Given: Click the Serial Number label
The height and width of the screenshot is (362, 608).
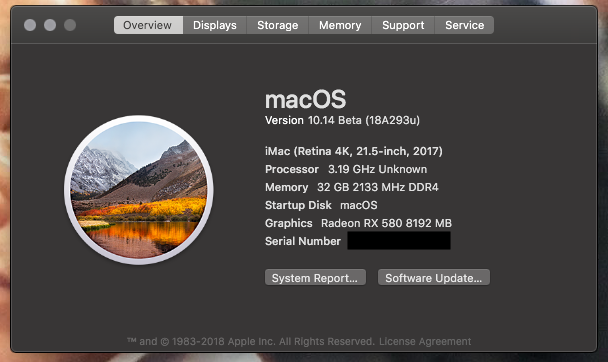Looking at the screenshot, I should click(303, 241).
